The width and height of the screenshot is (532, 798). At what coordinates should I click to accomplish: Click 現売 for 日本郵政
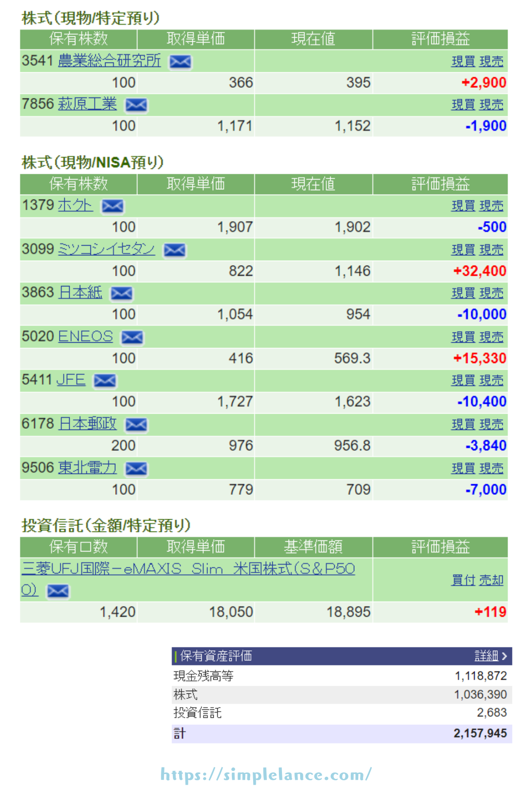(491, 425)
